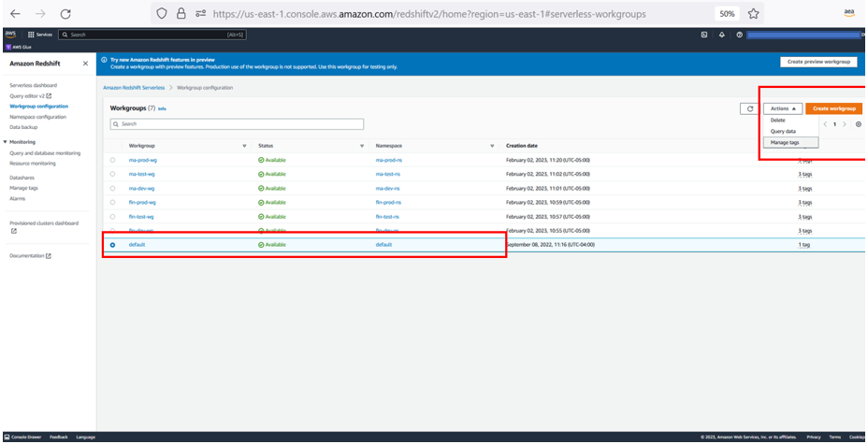Open Manage tags in the sidebar

tap(23, 188)
